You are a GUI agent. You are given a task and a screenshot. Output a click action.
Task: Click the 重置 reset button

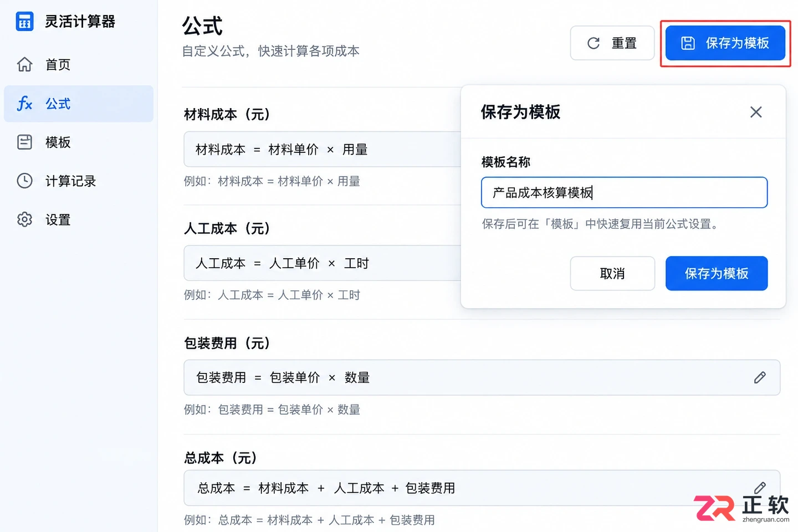pos(612,43)
